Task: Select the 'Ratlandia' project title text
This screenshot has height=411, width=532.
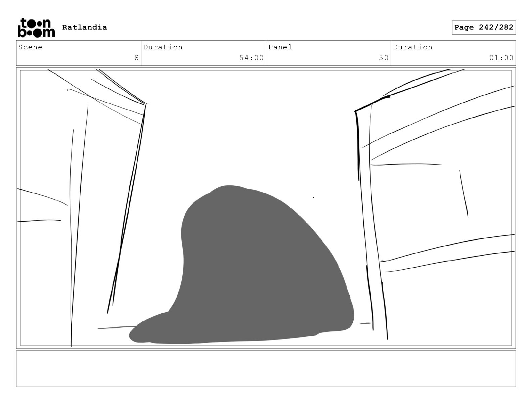Action: click(x=85, y=27)
